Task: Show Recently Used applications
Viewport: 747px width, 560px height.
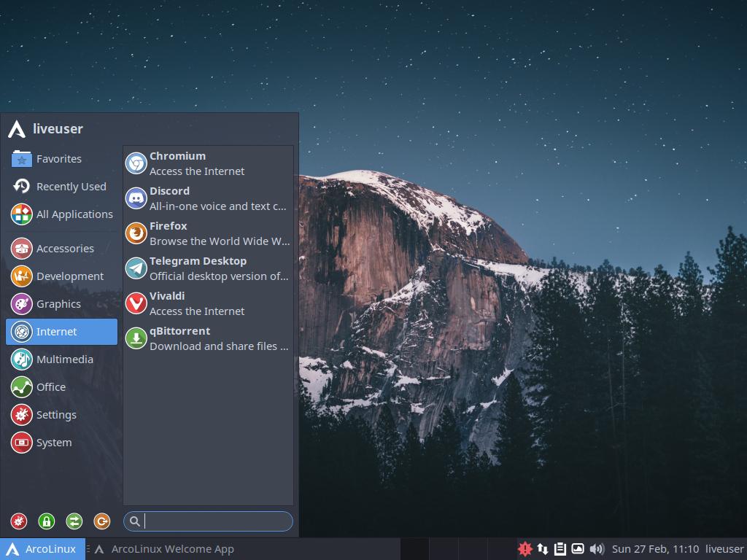Action: [61, 186]
